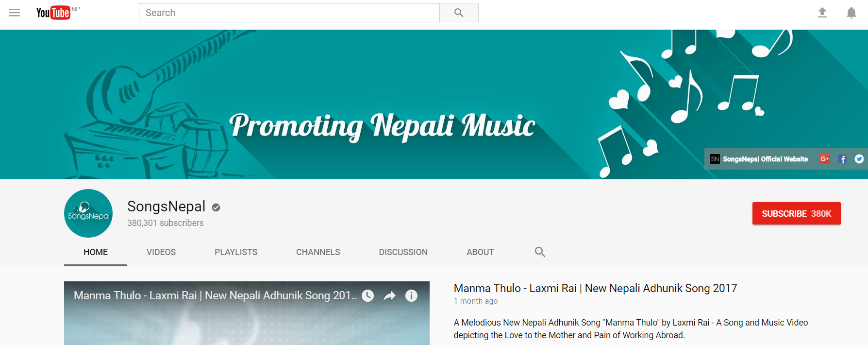Viewport: 868px width, 345px height.
Task: Switch to the ABOUT tab
Action: click(480, 252)
